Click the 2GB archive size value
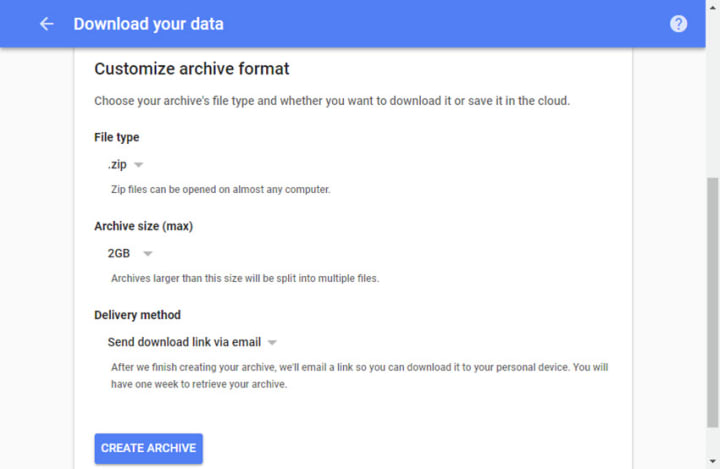The height and width of the screenshot is (469, 720). [x=119, y=254]
